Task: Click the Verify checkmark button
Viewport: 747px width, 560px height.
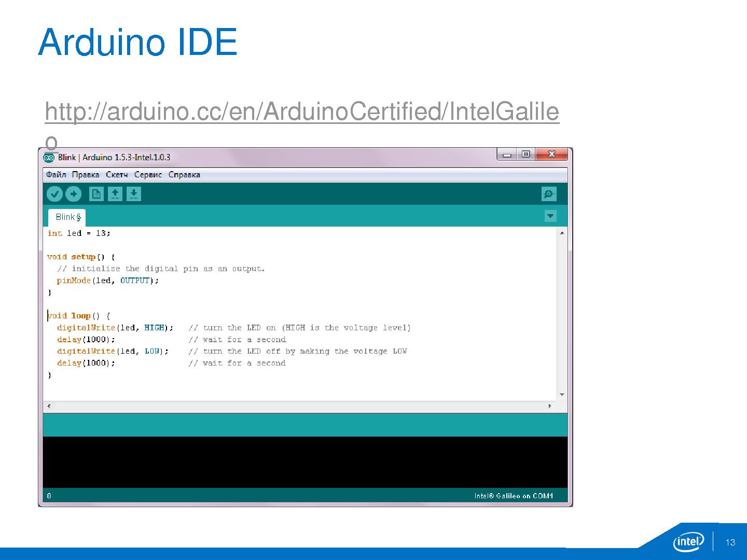Action: coord(54,194)
